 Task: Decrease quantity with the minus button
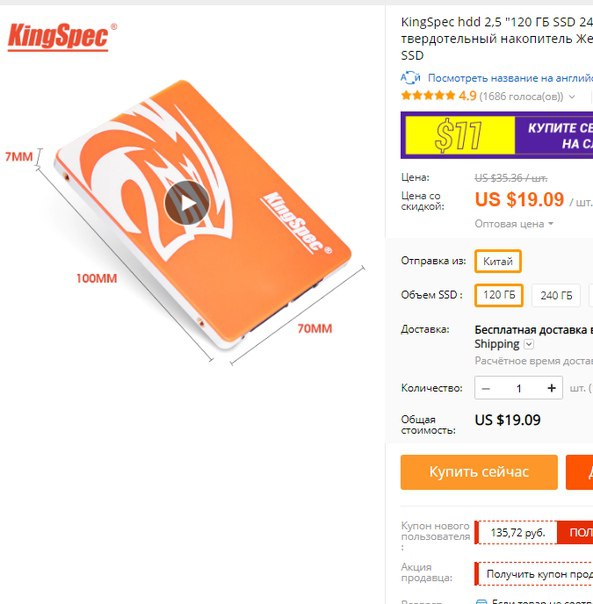486,388
